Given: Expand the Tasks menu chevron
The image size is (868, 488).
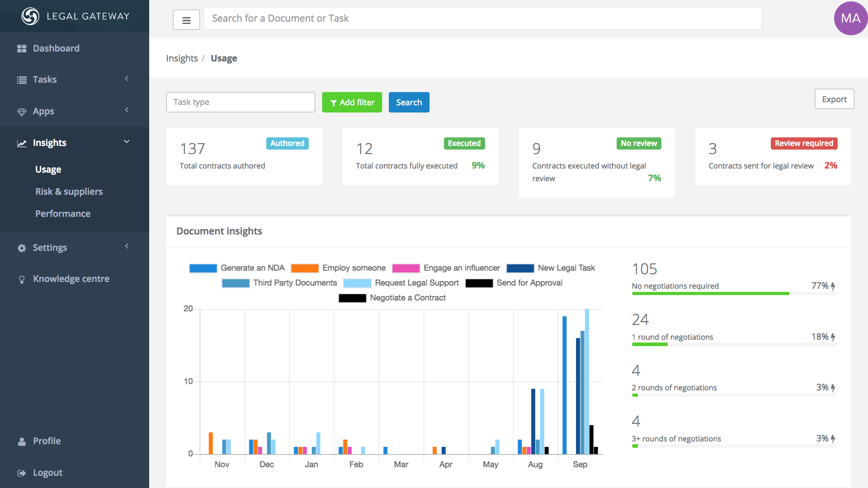Looking at the screenshot, I should coord(127,79).
